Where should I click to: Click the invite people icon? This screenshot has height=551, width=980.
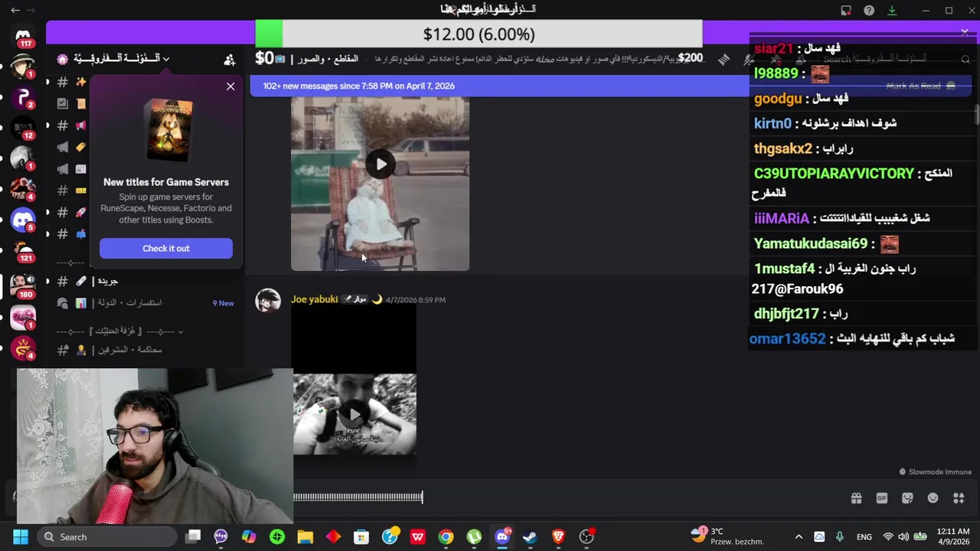pyautogui.click(x=229, y=59)
